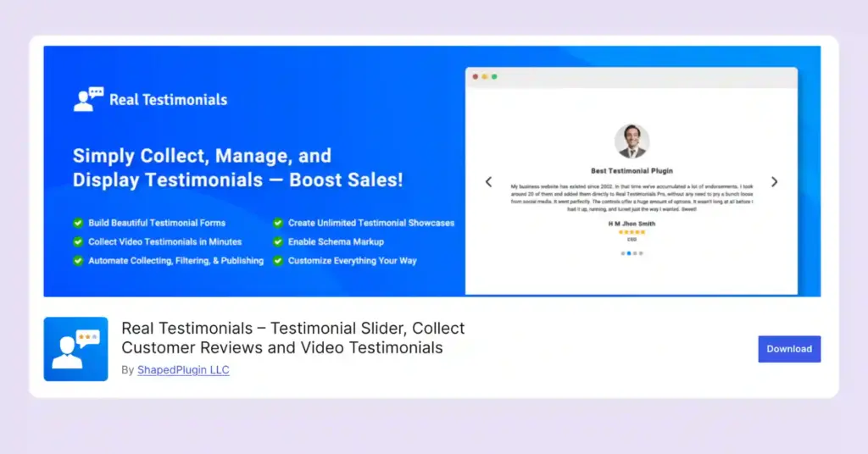Screen dimensions: 868x454
Task: Click checkmark beside Automate Collecting, Filtering, & Publishing
Action: coord(78,260)
